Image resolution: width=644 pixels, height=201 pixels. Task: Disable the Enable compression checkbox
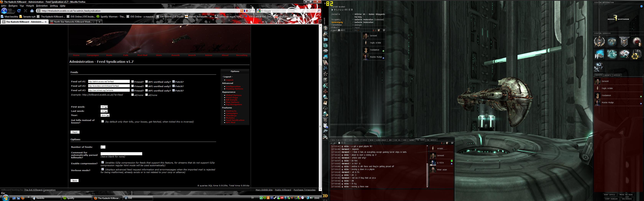coord(103,162)
